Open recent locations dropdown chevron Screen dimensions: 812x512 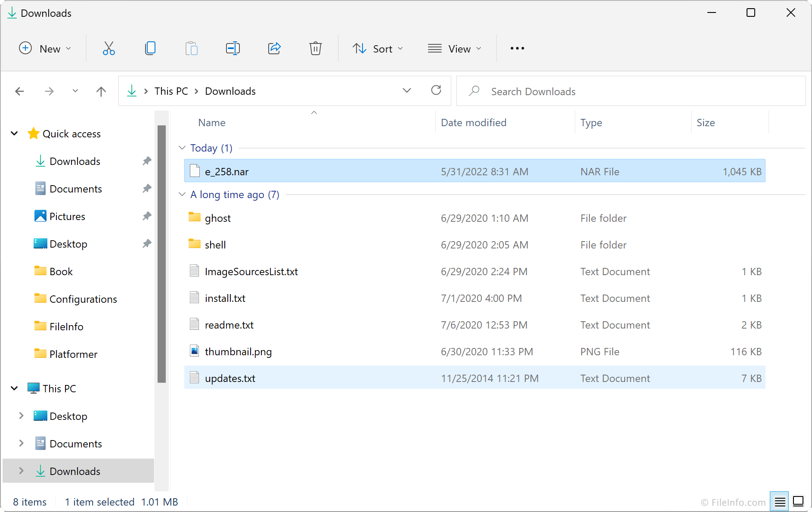click(x=75, y=91)
